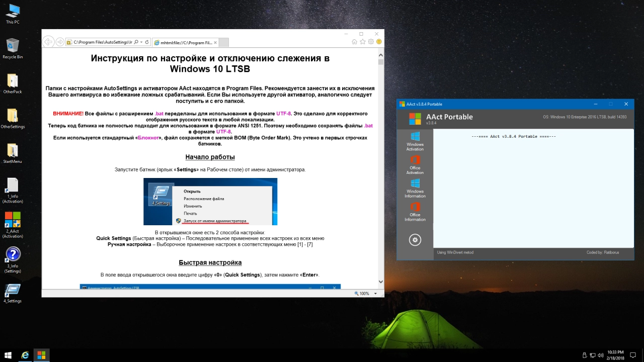The width and height of the screenshot is (644, 362).
Task: Select This PC desktop icon
Action: [x=13, y=14]
